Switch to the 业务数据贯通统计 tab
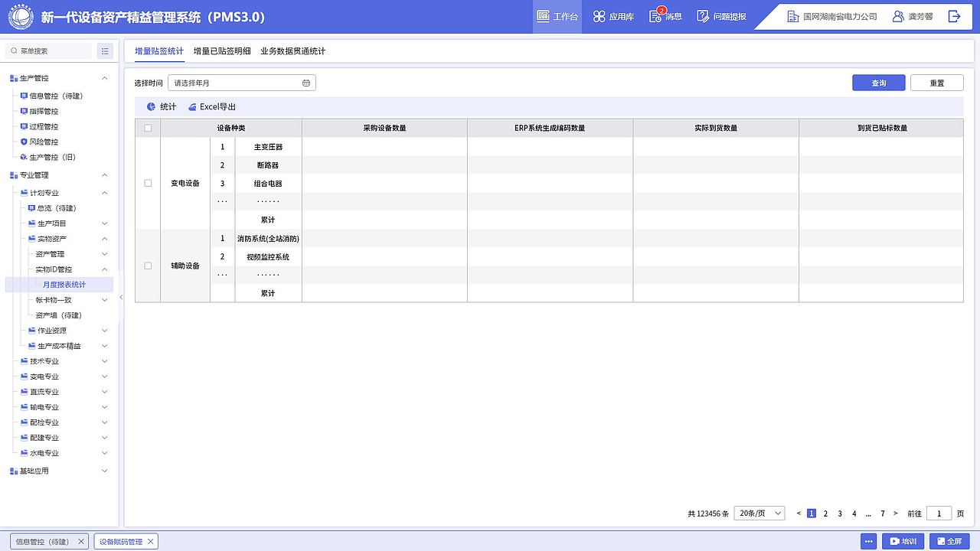 (x=293, y=51)
